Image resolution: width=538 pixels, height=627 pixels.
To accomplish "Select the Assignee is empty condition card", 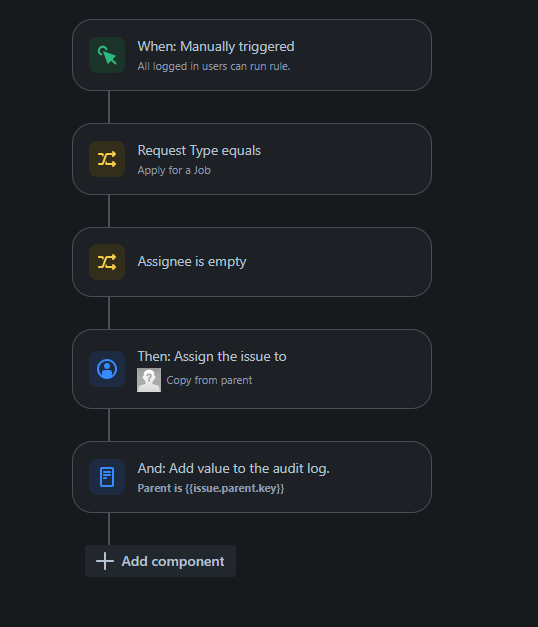I will coord(252,262).
